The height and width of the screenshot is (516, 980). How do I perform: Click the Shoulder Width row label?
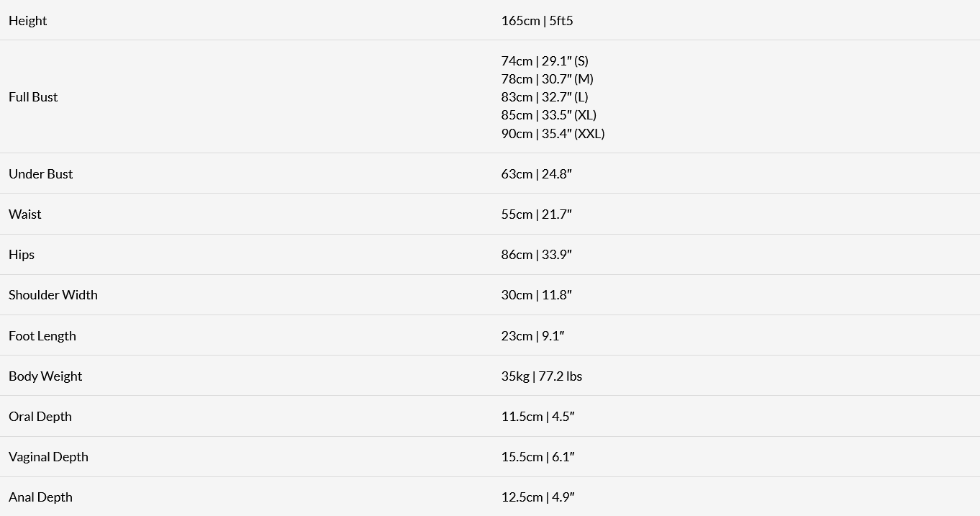tap(53, 295)
